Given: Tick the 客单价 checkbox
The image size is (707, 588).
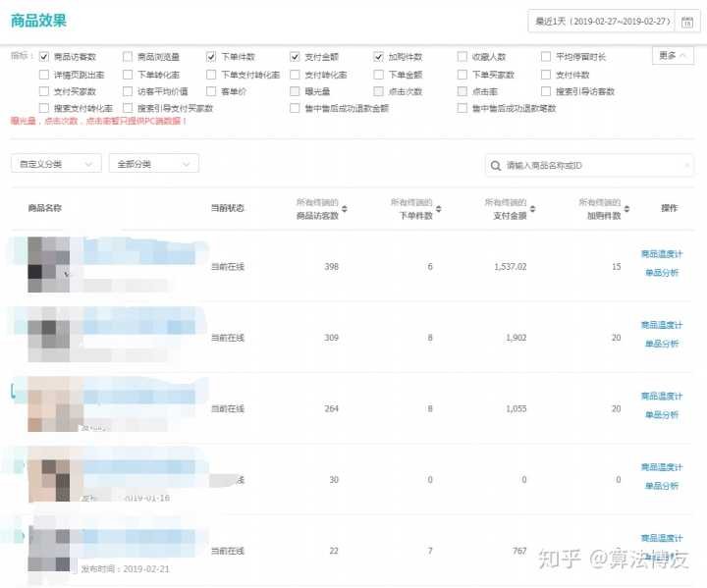Looking at the screenshot, I should [211, 91].
